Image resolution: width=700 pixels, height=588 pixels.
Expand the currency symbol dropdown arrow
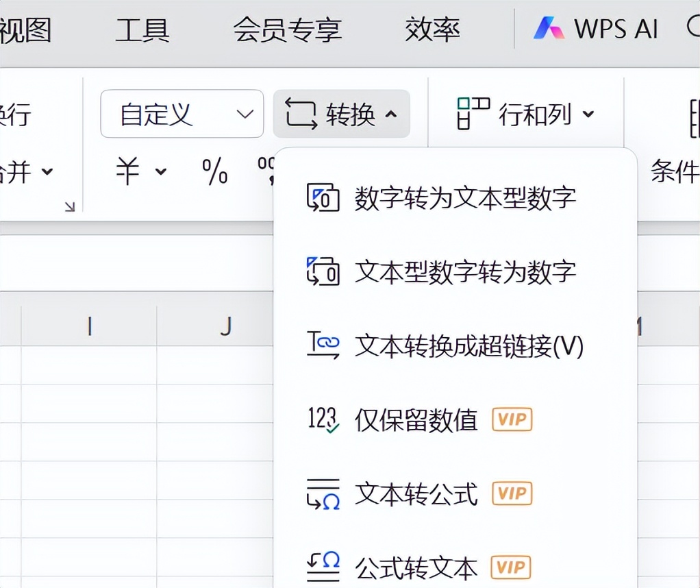pos(161,171)
